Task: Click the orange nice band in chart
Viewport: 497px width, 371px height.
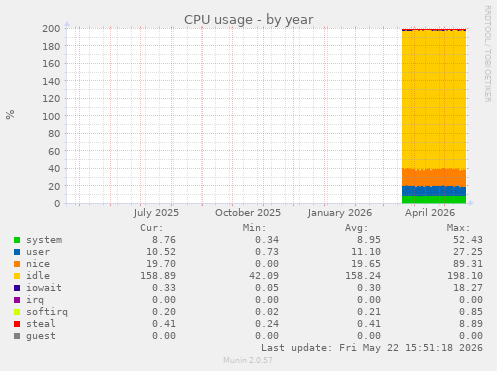Action: coord(434,178)
